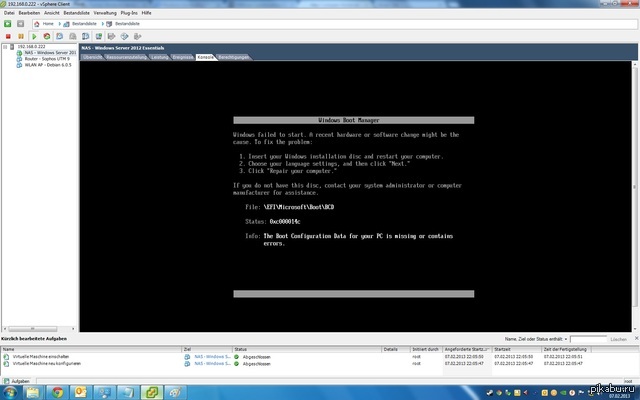Click the Take Snapshot toolbar icon
This screenshot has height=400, width=640.
(x=60, y=36)
